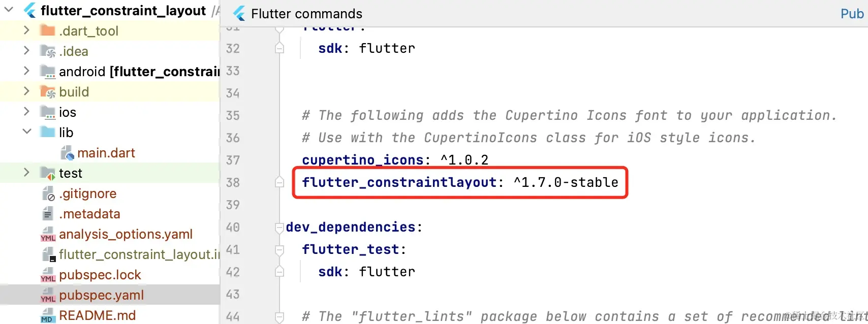
Task: Expand the android folder
Action: click(x=26, y=71)
